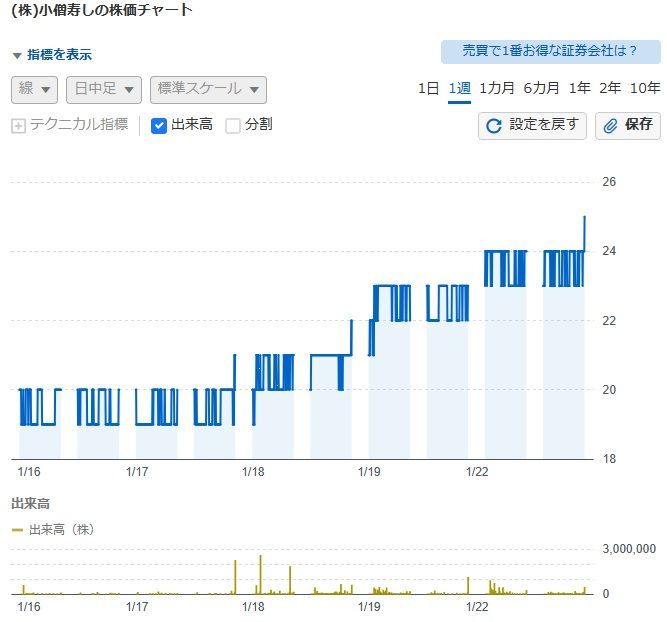Click the reload icon on 設定を戻す
Screen dimensions: 667x622
tap(494, 125)
